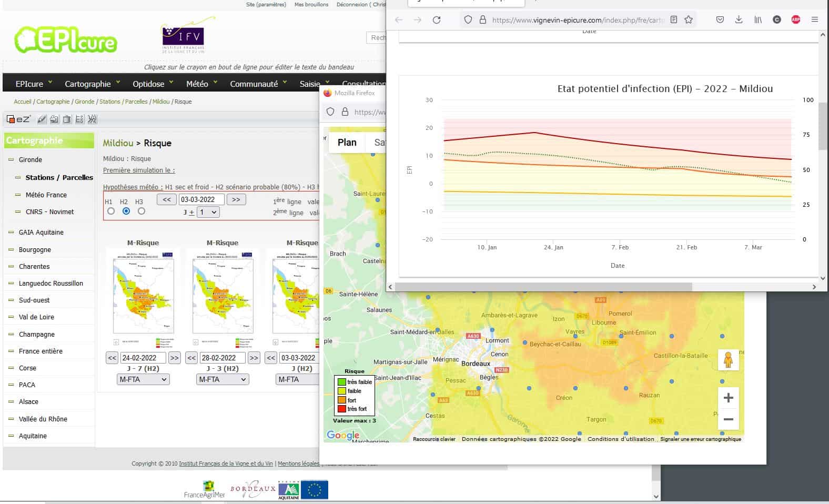Click the 1/2 sort icon in eZ toolbar
The image size is (829, 504).
pos(92,119)
